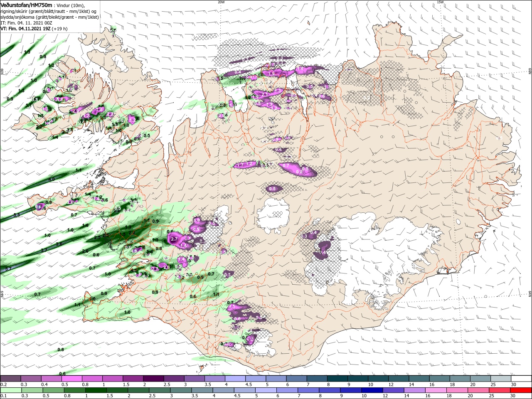The height and width of the screenshot is (399, 532).
Task: Click the teal 12 snow legend swatch
Action: pos(399,379)
